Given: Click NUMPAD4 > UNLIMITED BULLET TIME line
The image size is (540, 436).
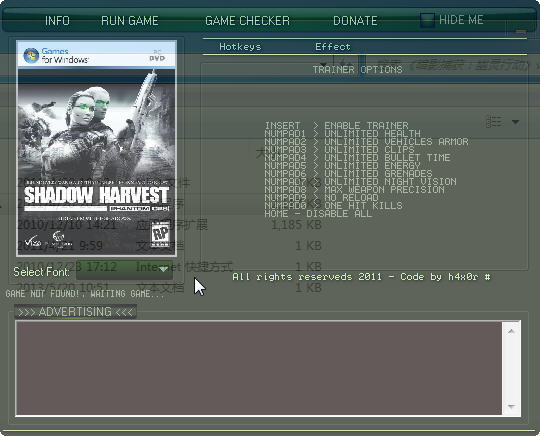Looking at the screenshot, I should [x=357, y=157].
